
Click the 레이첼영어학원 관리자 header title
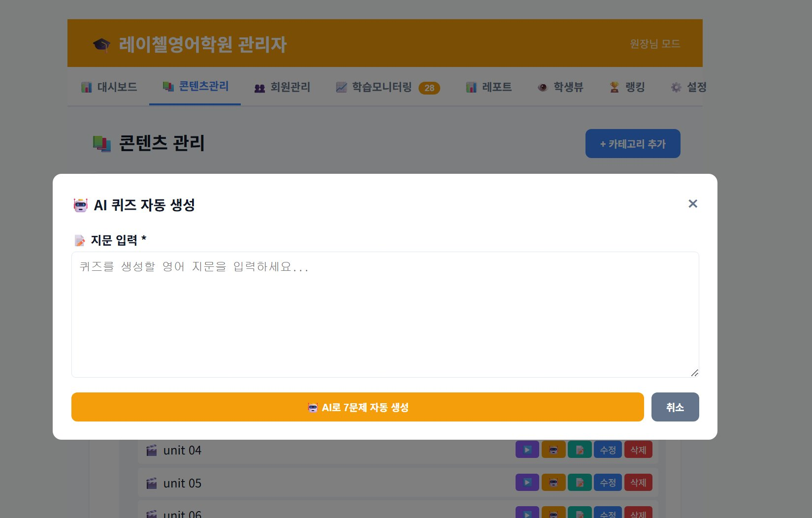click(202, 44)
